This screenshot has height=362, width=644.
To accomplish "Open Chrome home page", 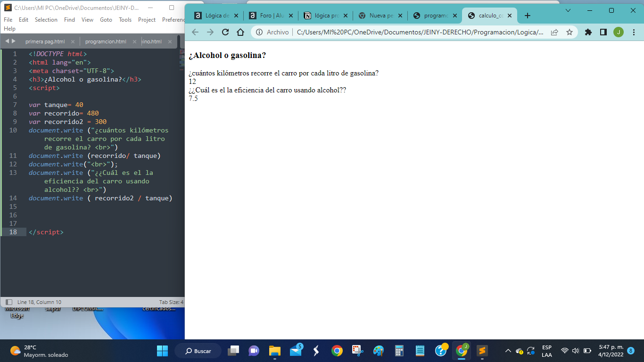I will [240, 32].
